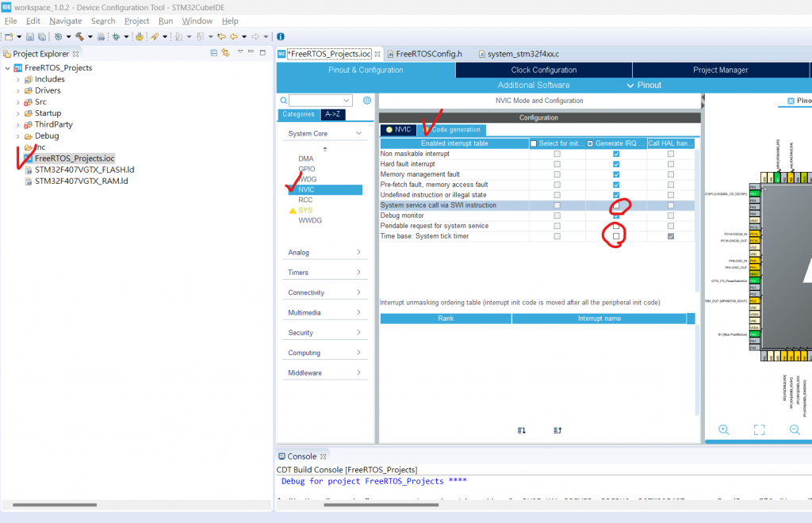This screenshot has width=812, height=523.
Task: Click the Last Edit Location arrow icon
Action: click(x=222, y=36)
